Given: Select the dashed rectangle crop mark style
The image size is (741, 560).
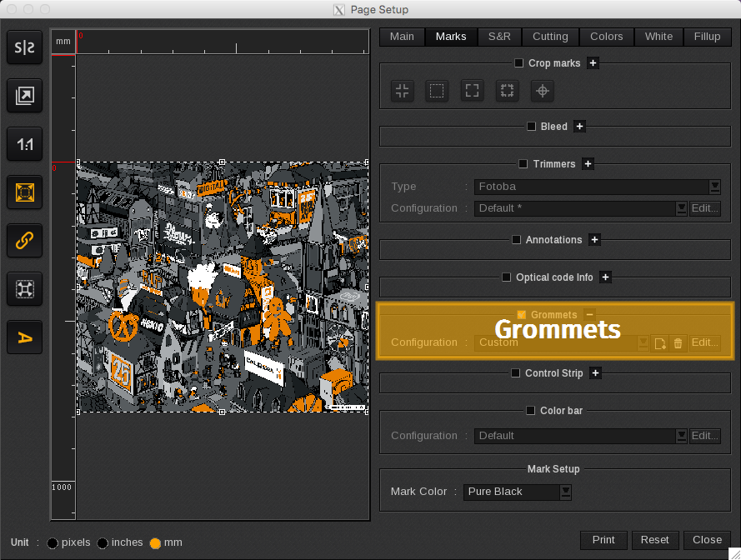Looking at the screenshot, I should (437, 91).
